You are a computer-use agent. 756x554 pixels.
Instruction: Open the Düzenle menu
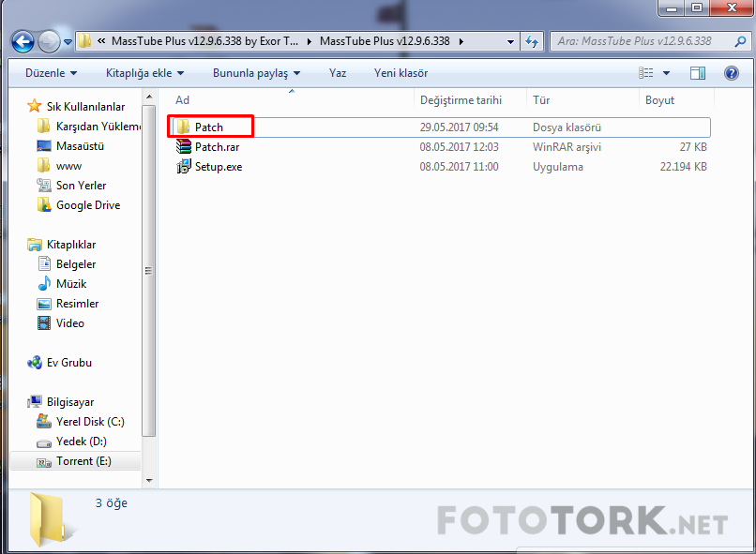(x=51, y=73)
